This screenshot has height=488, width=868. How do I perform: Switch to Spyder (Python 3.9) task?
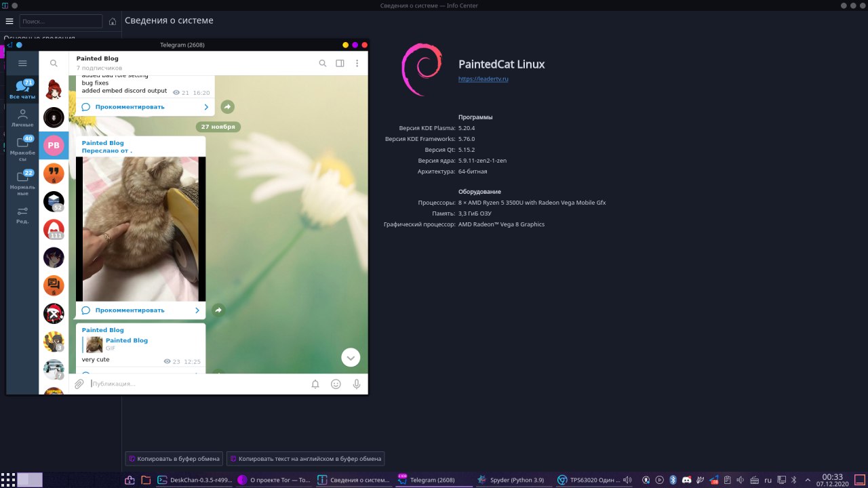514,480
